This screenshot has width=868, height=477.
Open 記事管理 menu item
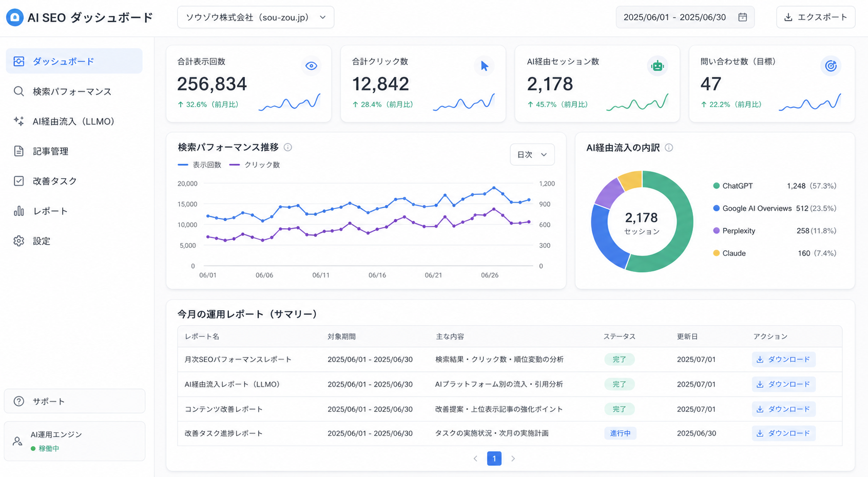[x=74, y=151]
